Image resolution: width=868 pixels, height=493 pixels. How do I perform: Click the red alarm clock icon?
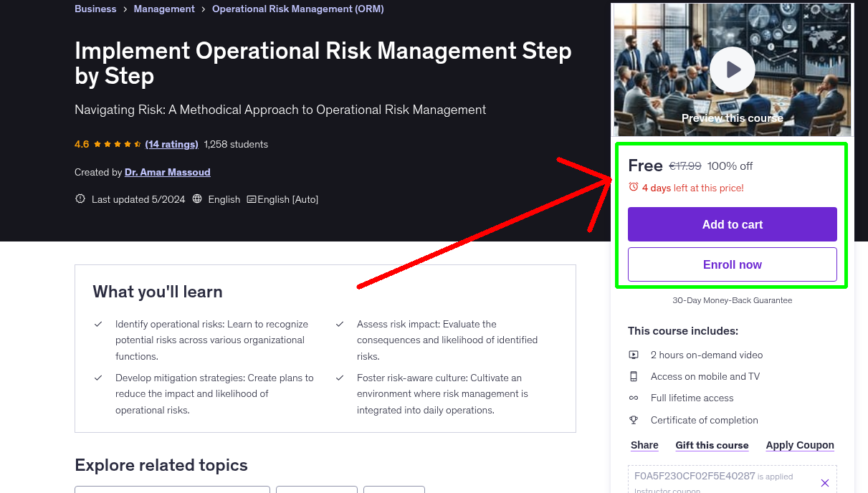click(x=632, y=186)
